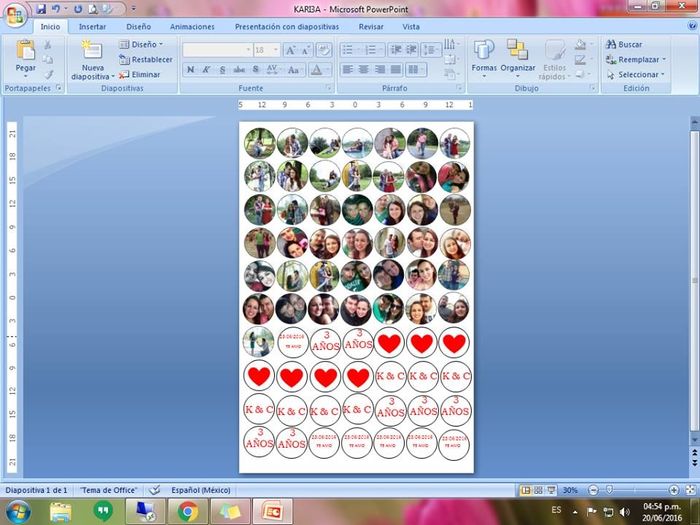700x525 pixels.
Task: Toggle underline text formatting
Action: 222,70
